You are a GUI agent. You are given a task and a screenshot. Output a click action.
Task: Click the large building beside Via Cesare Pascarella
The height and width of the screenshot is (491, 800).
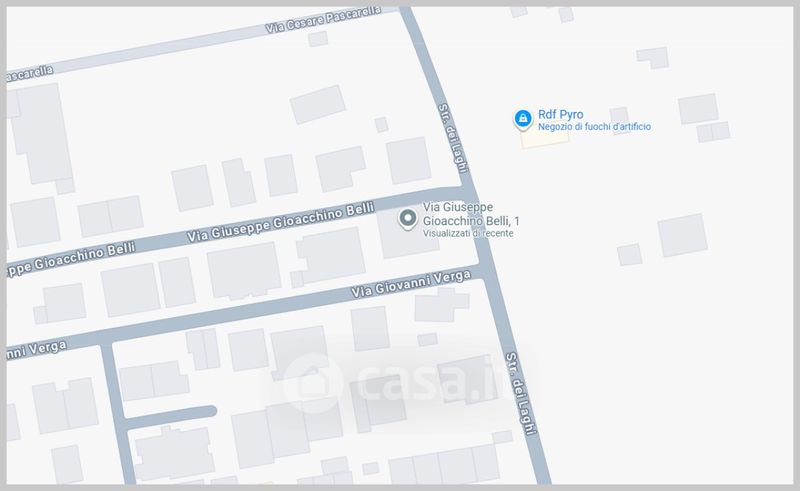click(x=39, y=135)
